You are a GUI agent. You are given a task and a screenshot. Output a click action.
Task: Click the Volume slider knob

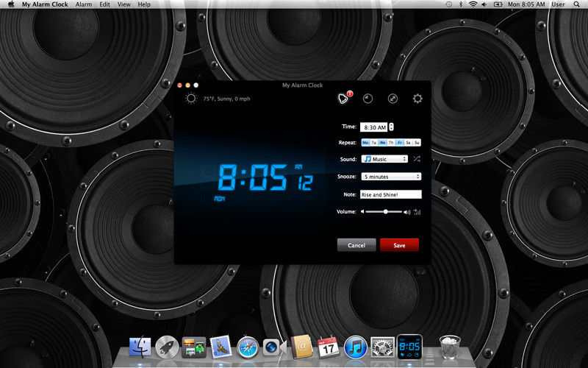[x=385, y=212]
